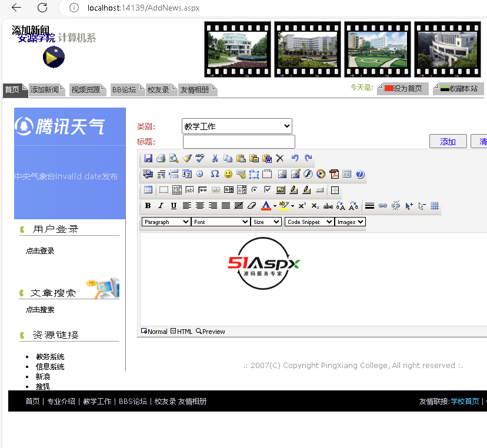Click the 点击登录 login link
Image resolution: width=487 pixels, height=448 pixels.
pos(40,251)
